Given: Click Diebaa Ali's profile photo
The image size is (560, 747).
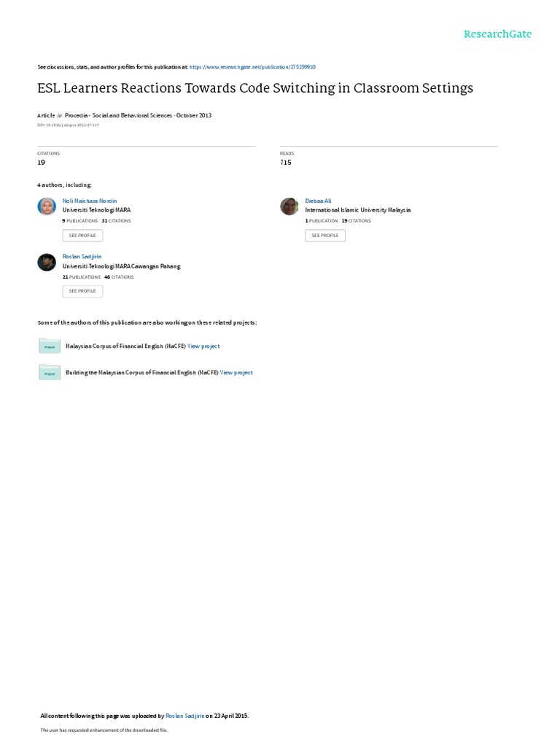Looking at the screenshot, I should pos(289,206).
